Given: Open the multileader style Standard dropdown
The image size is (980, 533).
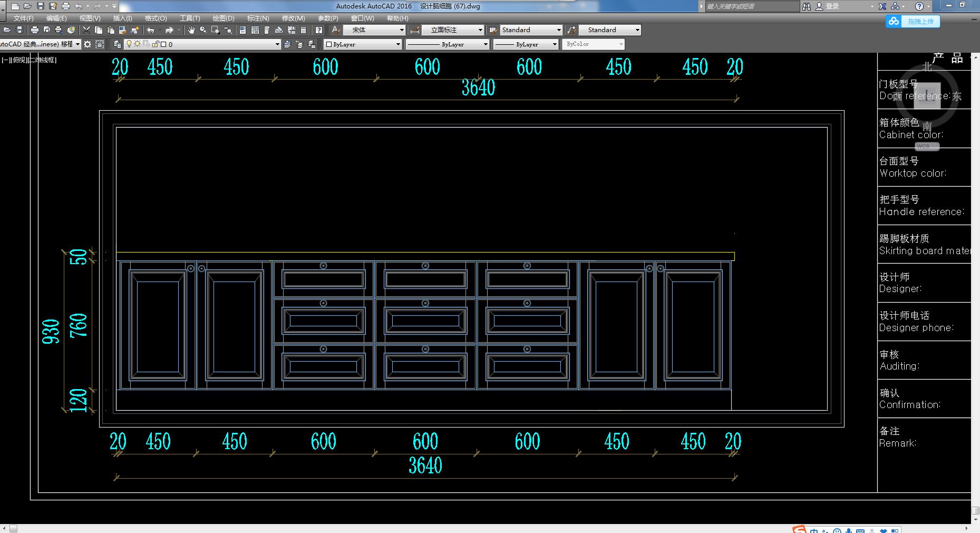Looking at the screenshot, I should 610,30.
